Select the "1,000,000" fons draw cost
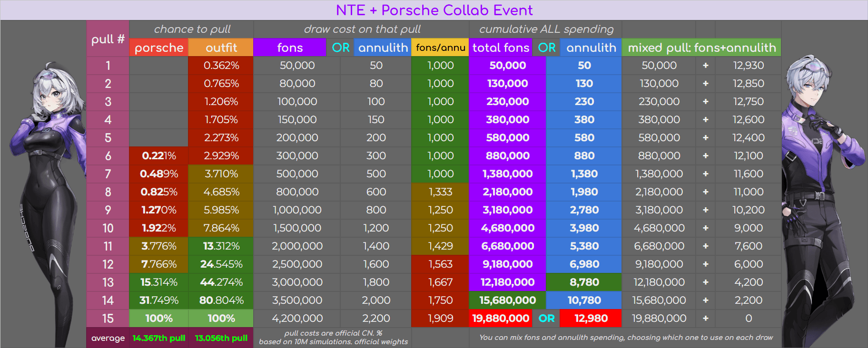The width and height of the screenshot is (868, 348). 297,210
